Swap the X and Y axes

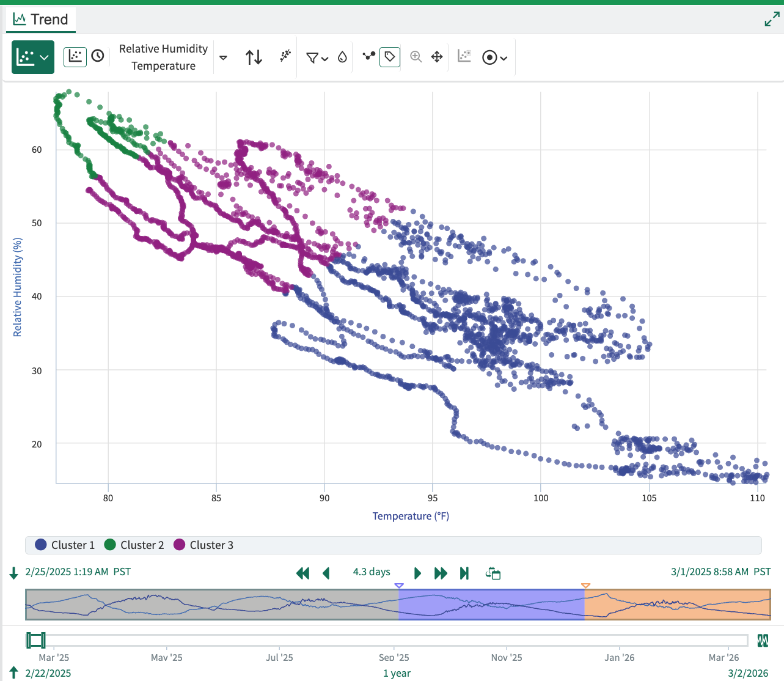coord(254,57)
